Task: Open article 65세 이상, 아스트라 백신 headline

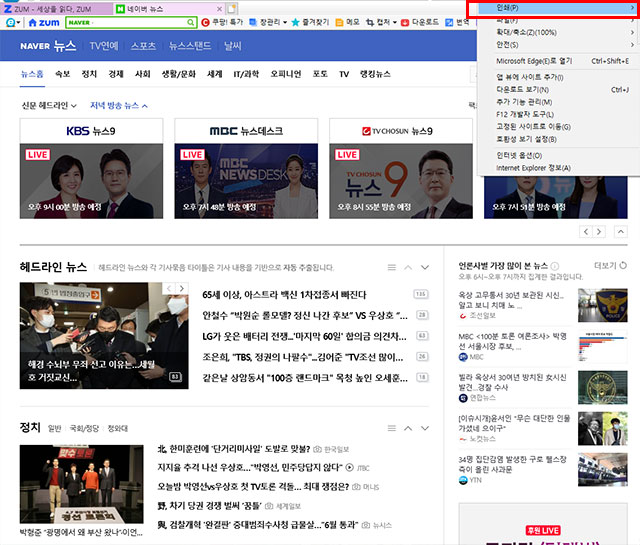Action: coord(284,295)
